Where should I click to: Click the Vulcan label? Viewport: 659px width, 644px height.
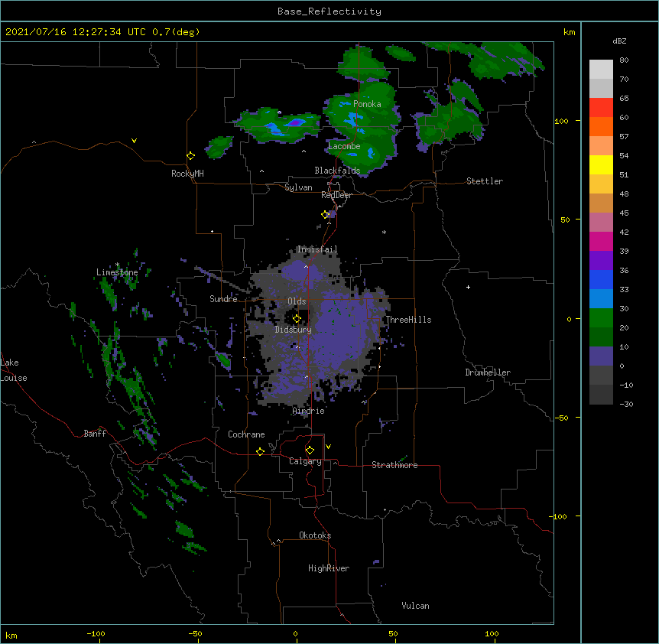point(415,606)
